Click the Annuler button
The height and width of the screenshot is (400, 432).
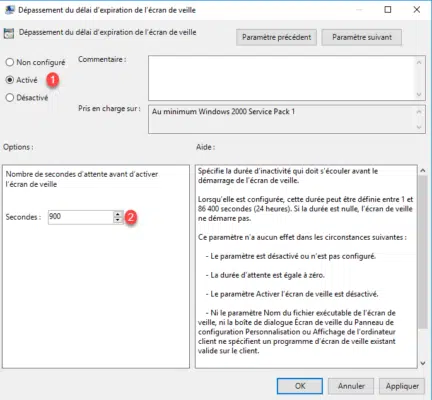click(x=351, y=386)
